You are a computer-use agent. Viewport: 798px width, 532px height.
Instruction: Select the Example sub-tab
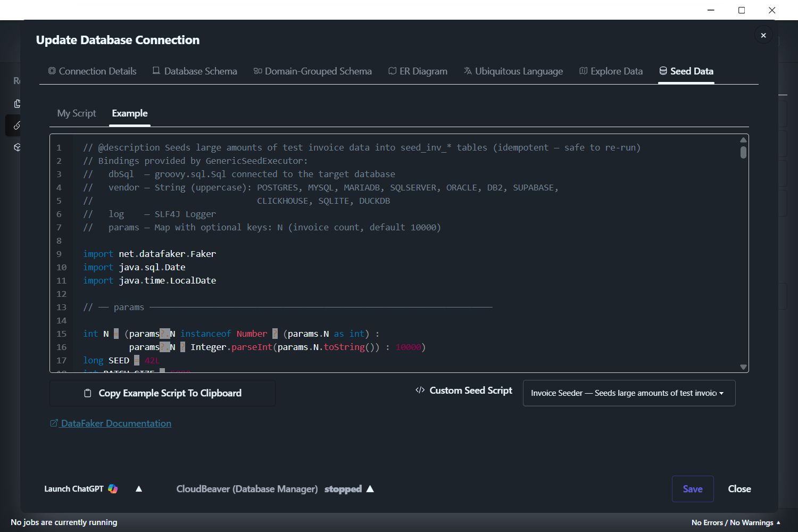pyautogui.click(x=130, y=113)
